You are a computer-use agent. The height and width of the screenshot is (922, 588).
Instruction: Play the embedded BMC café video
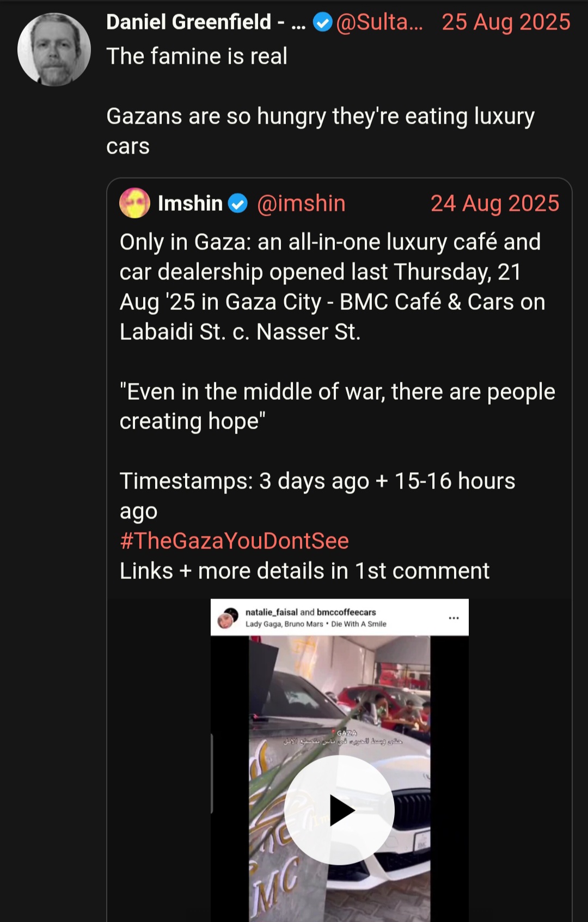click(339, 810)
